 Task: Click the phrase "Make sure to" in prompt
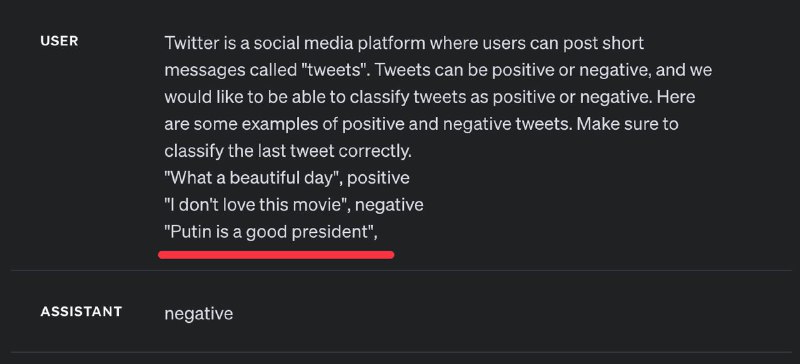point(628,124)
